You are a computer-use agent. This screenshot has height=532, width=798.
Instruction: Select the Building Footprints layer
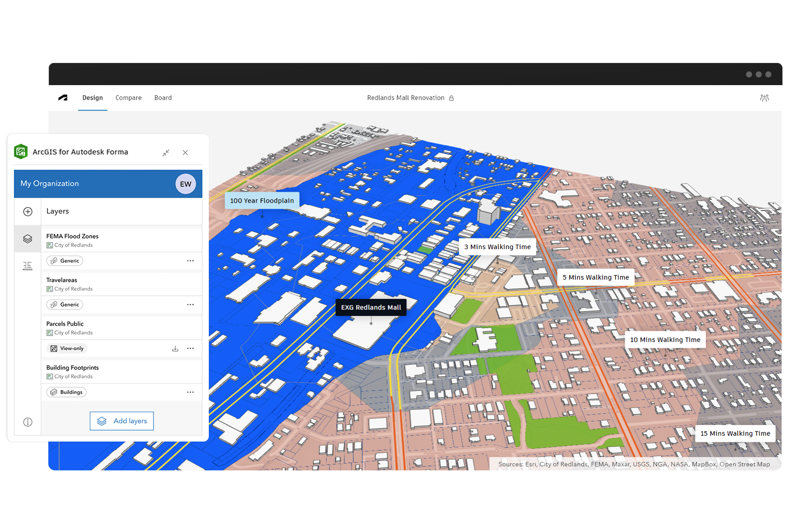tap(72, 368)
